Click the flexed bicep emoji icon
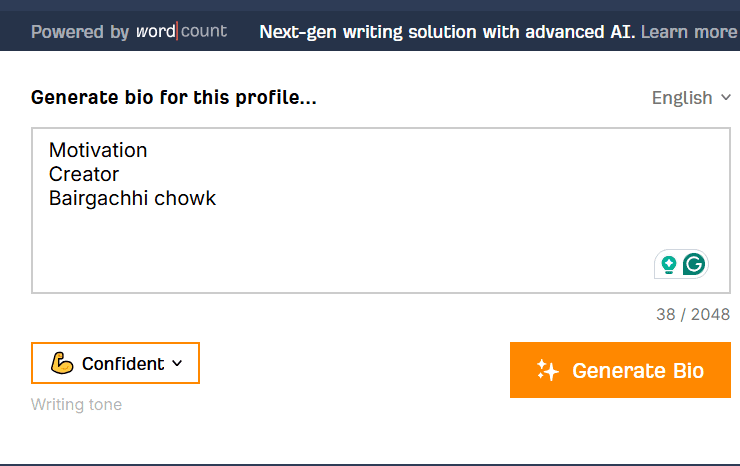This screenshot has height=466, width=740. tap(62, 363)
